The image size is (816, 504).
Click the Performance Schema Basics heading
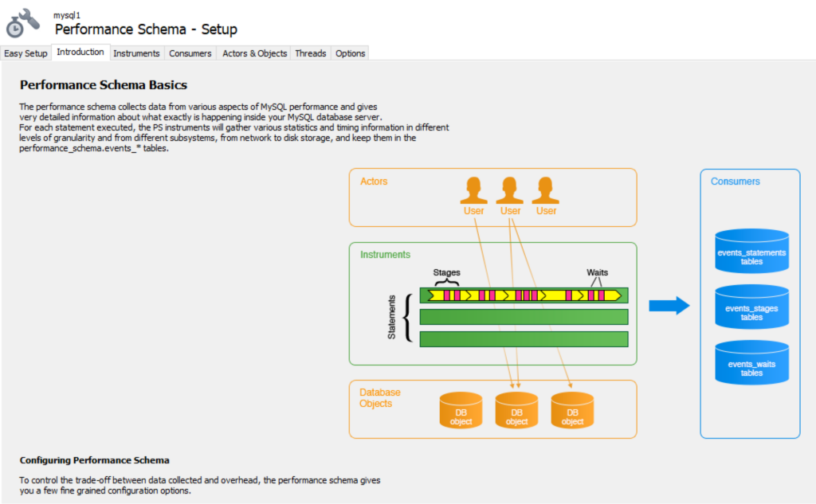[104, 84]
